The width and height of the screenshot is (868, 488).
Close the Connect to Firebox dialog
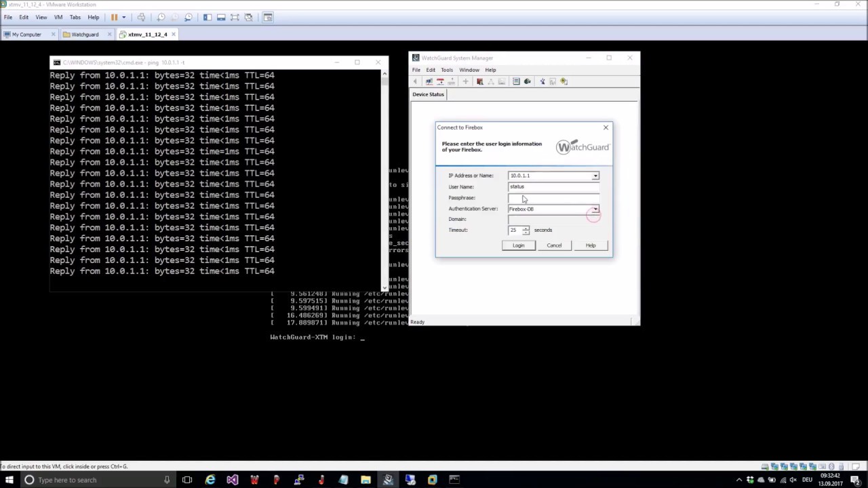(606, 127)
